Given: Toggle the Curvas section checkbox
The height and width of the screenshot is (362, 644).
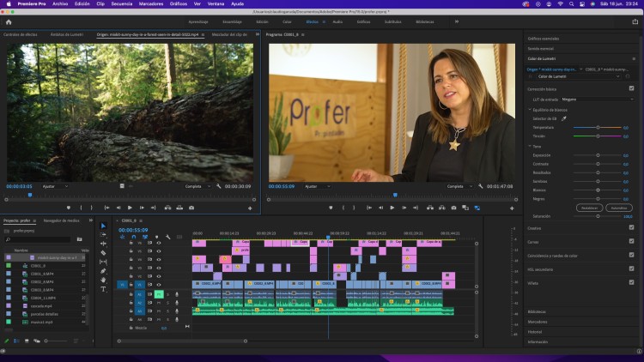Looking at the screenshot, I should pos(631,241).
